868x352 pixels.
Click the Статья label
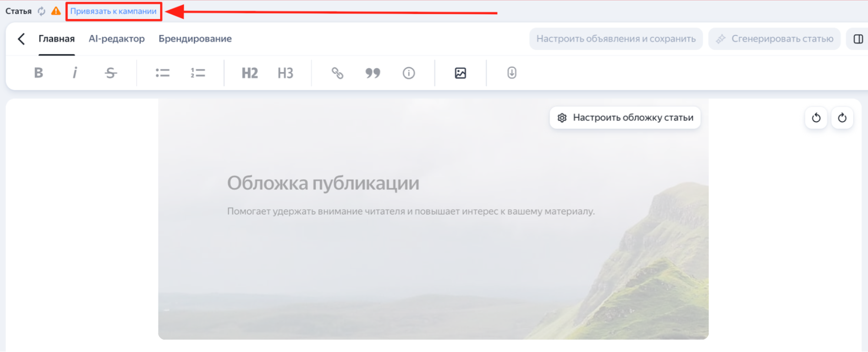pyautogui.click(x=18, y=11)
